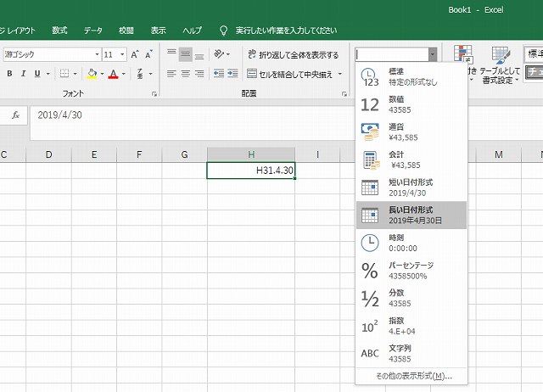The height and width of the screenshot is (392, 543).
Task: Open Font dialog launcher in フォント group
Action: 154,94
